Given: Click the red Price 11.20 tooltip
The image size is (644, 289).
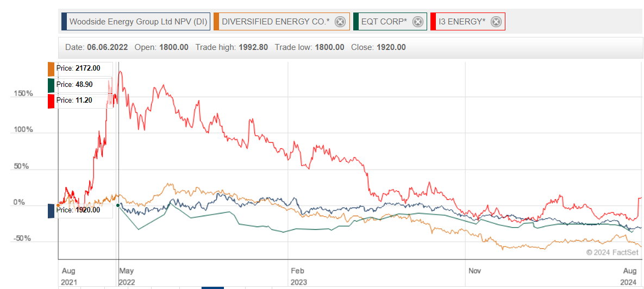Looking at the screenshot, I should 80,100.
